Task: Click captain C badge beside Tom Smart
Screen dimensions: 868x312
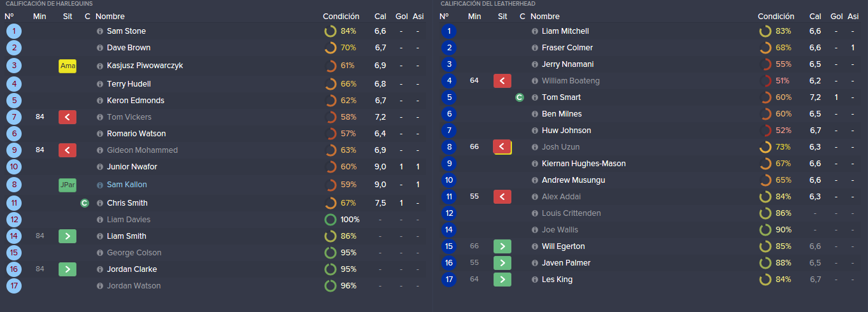Action: coord(519,97)
